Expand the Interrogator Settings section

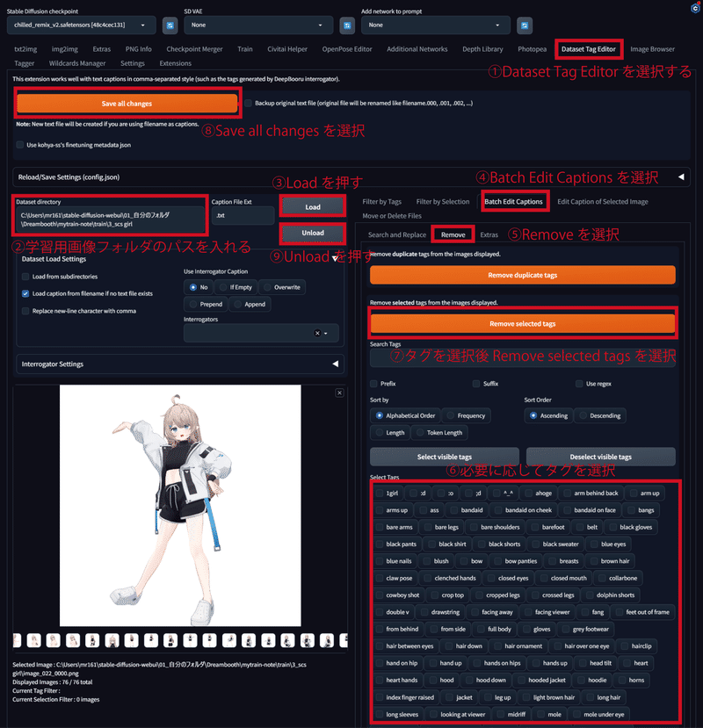click(x=180, y=364)
